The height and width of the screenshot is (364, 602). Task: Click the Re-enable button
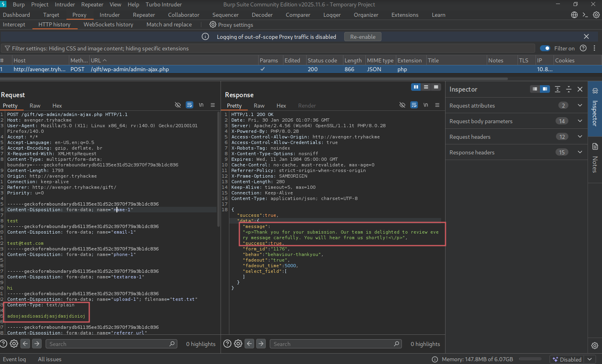point(363,37)
